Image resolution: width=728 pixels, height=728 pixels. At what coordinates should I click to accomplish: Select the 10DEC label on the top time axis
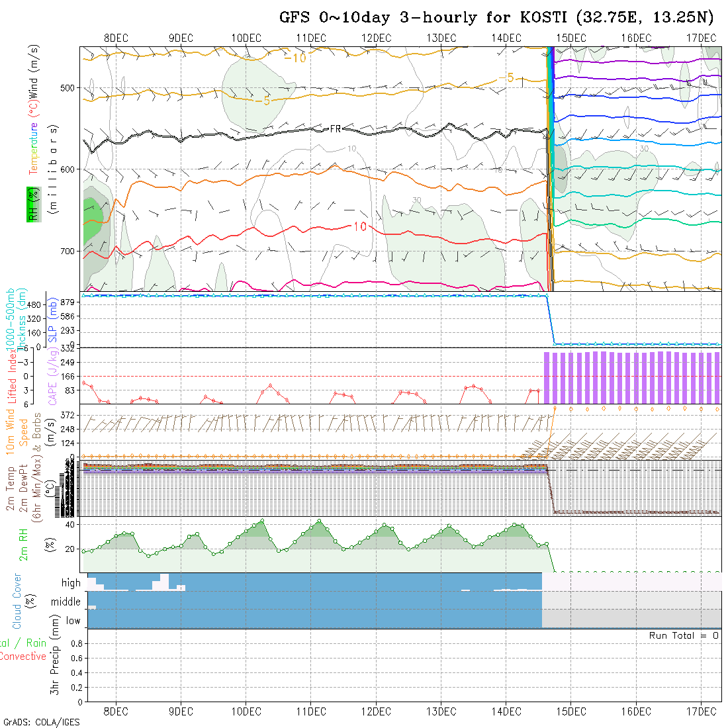(x=246, y=38)
